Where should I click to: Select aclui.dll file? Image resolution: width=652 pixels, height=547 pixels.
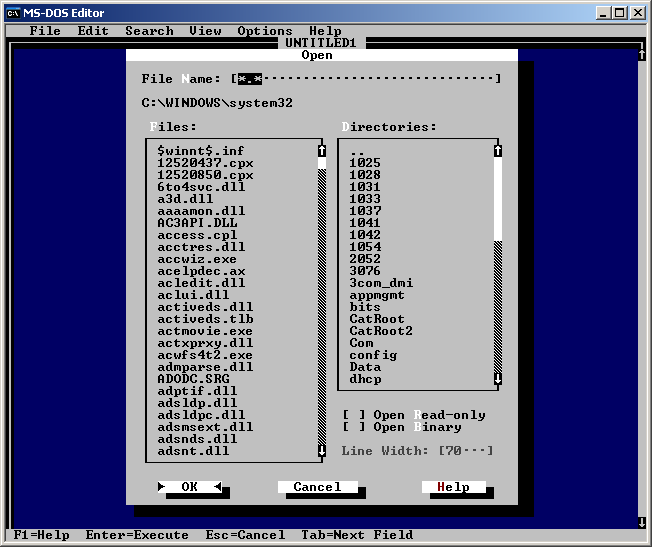193,295
